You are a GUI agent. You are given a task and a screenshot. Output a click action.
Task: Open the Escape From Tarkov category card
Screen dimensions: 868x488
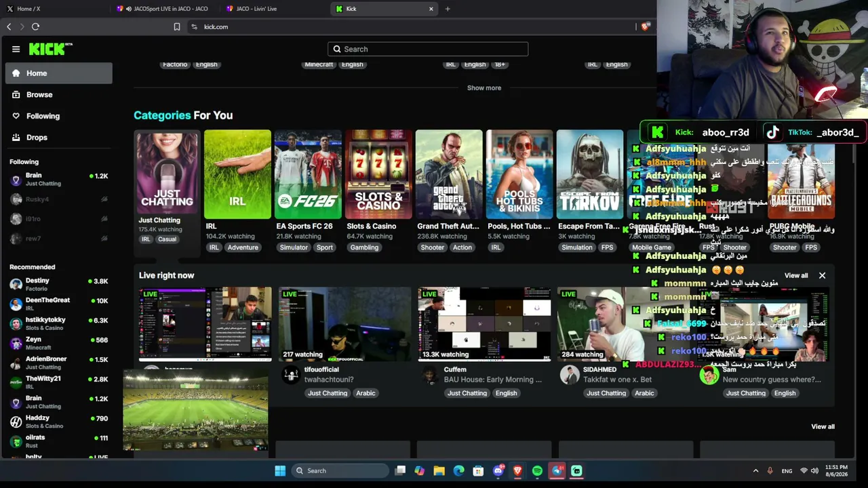point(590,174)
